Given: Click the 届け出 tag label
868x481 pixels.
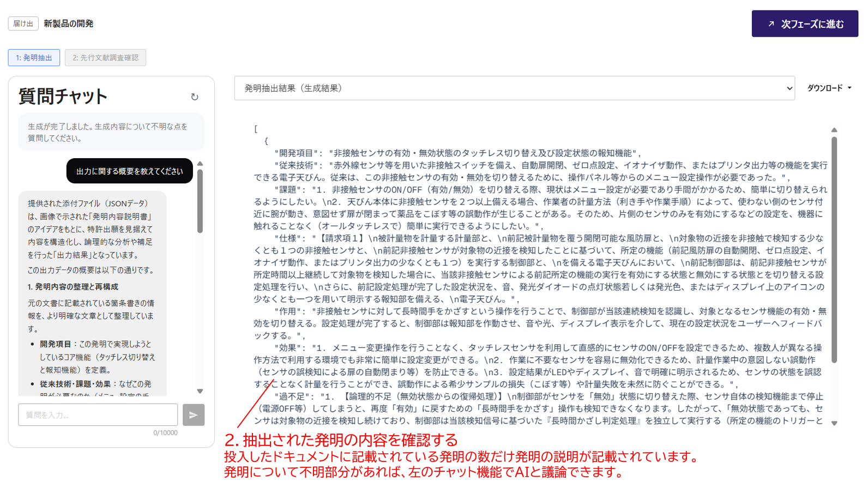Looking at the screenshot, I should tap(23, 23).
